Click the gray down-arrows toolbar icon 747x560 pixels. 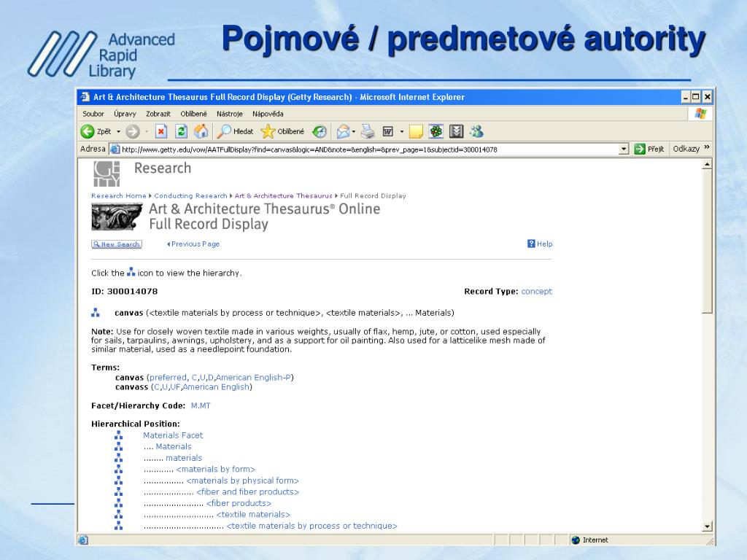point(457,131)
